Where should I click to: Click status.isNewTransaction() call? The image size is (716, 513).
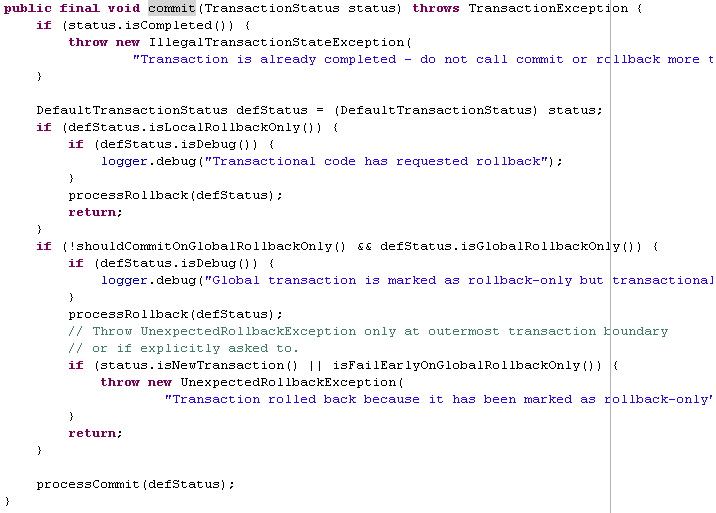(199, 365)
